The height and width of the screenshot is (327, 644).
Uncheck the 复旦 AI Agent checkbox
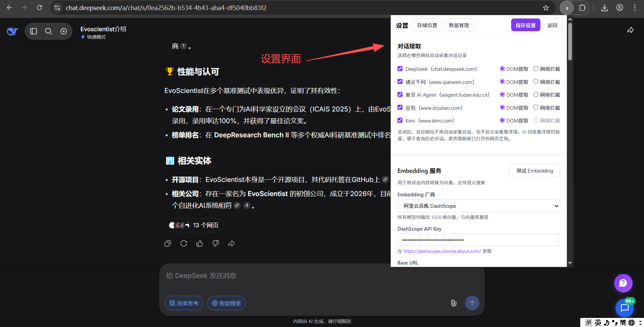click(400, 95)
